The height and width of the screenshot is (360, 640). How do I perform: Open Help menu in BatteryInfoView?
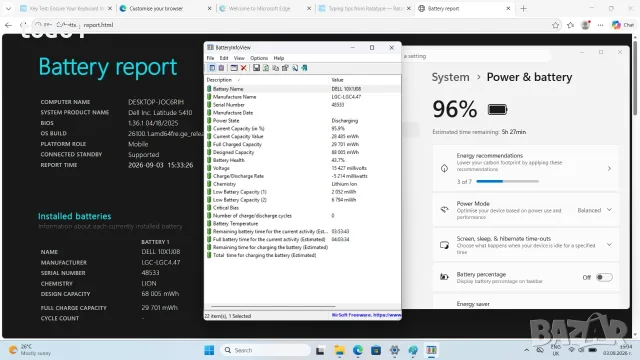point(278,58)
